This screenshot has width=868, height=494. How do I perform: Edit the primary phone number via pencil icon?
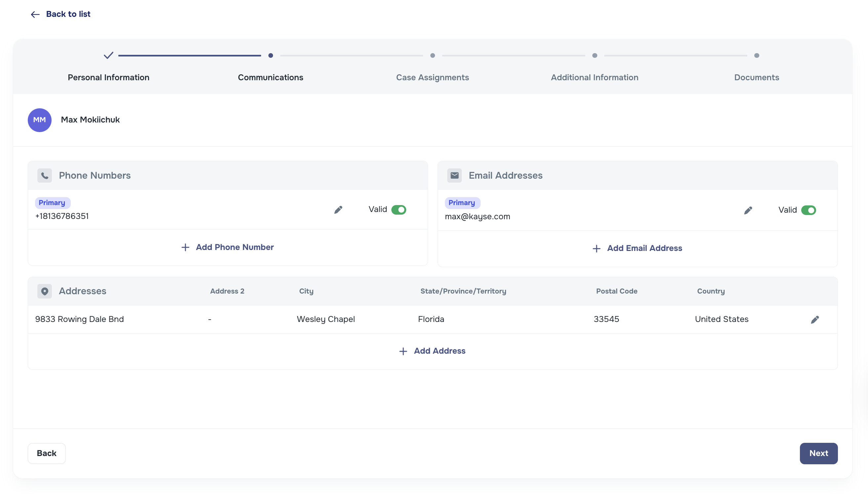(x=338, y=210)
